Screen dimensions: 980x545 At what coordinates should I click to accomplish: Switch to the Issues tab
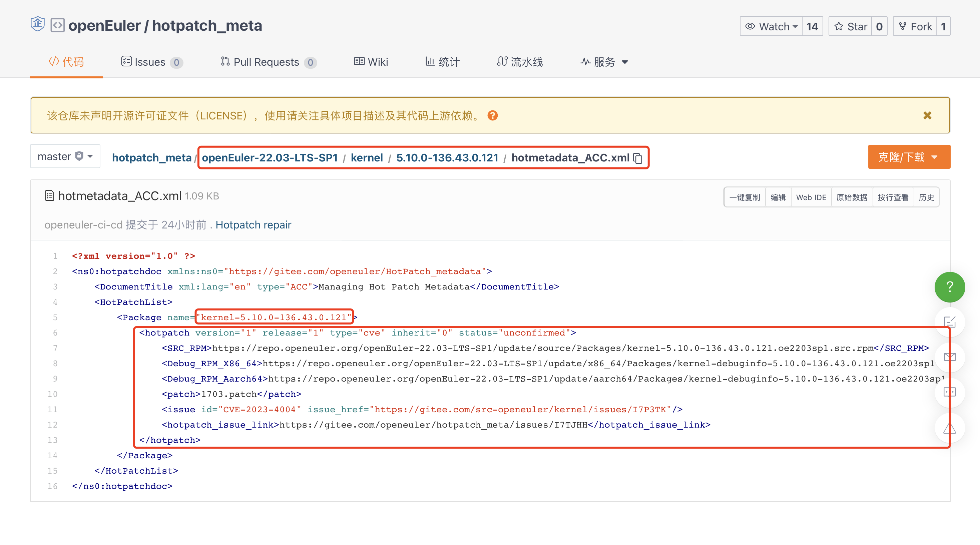[151, 62]
